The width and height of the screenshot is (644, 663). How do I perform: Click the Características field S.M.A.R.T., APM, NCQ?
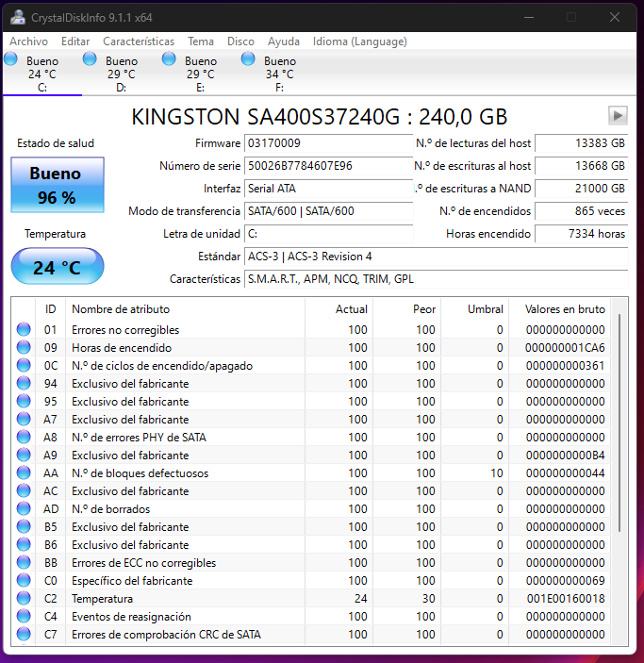click(x=436, y=279)
